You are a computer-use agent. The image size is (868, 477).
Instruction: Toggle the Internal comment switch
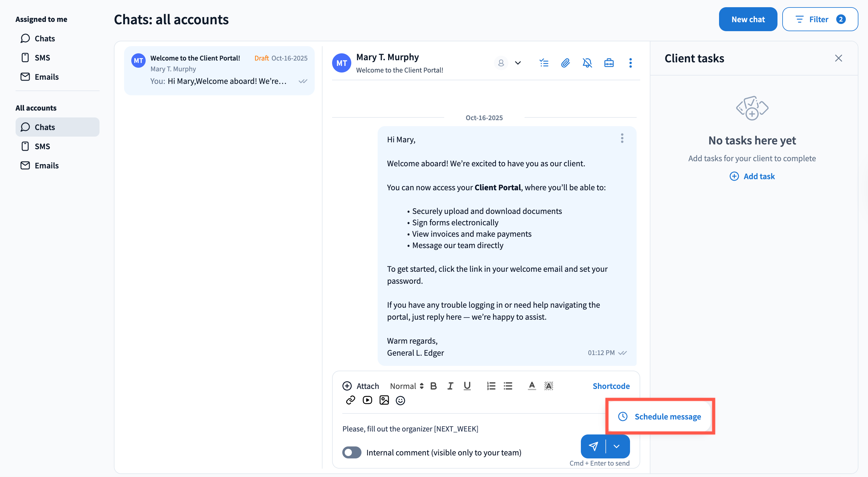(x=352, y=452)
